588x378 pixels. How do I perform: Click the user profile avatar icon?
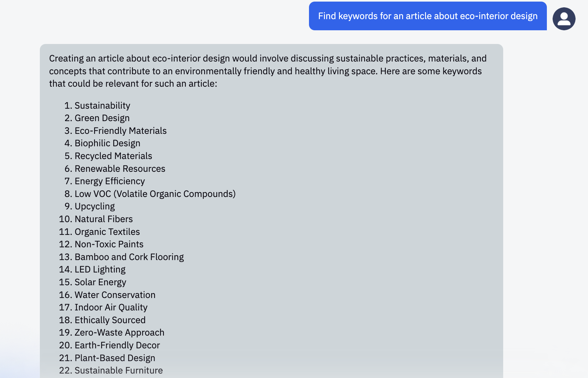[564, 19]
